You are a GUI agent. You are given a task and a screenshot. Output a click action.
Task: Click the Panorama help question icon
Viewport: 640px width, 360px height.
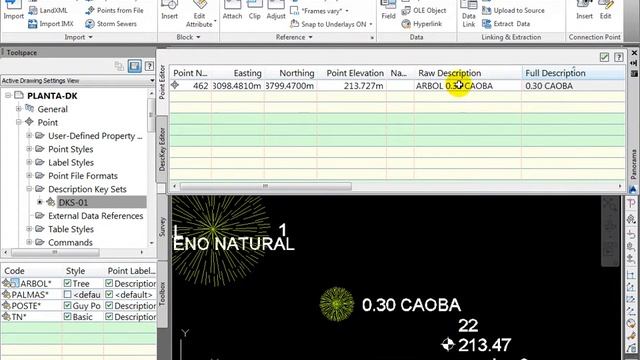[x=619, y=57]
